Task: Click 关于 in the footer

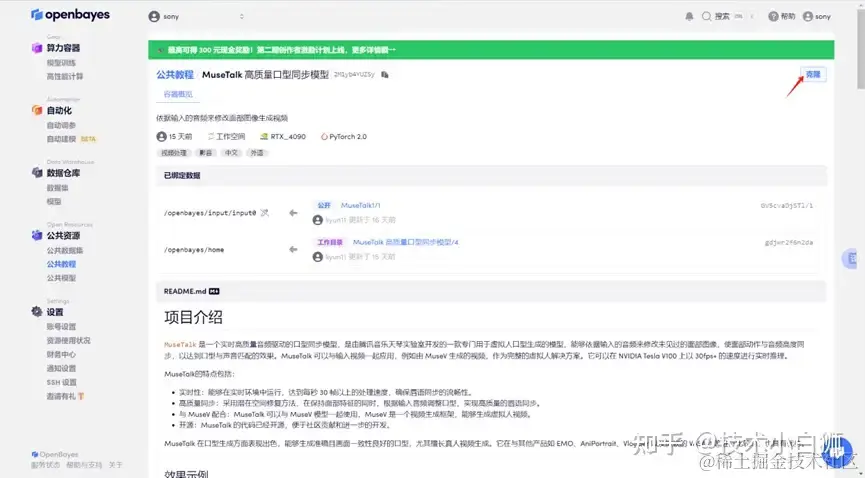Action: tap(115, 465)
